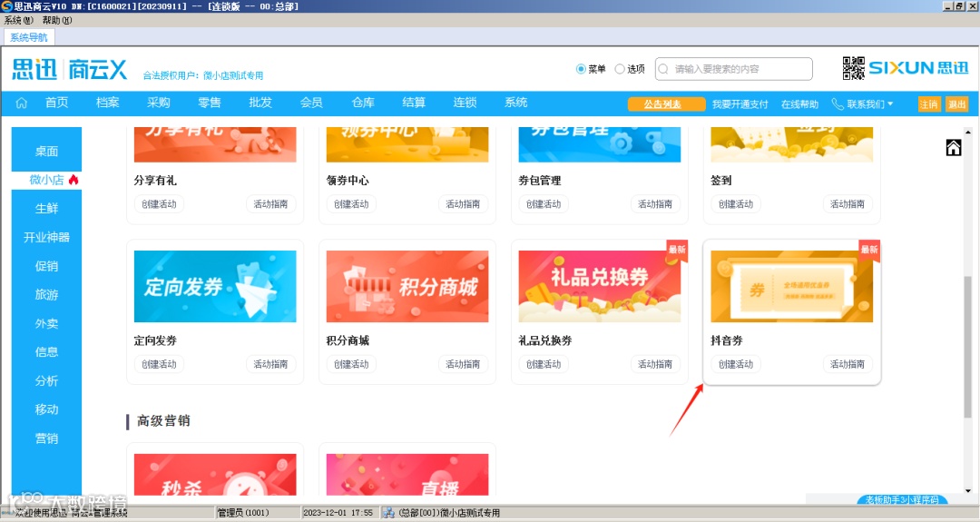Open the 系统 navigation item in blue bar
Image resolution: width=980 pixels, height=522 pixels.
[x=516, y=103]
